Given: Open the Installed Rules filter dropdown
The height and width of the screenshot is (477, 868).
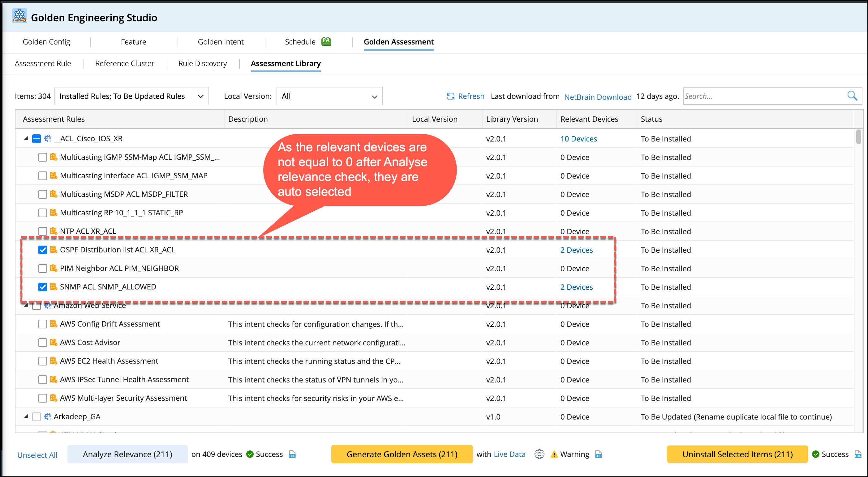Looking at the screenshot, I should point(131,96).
